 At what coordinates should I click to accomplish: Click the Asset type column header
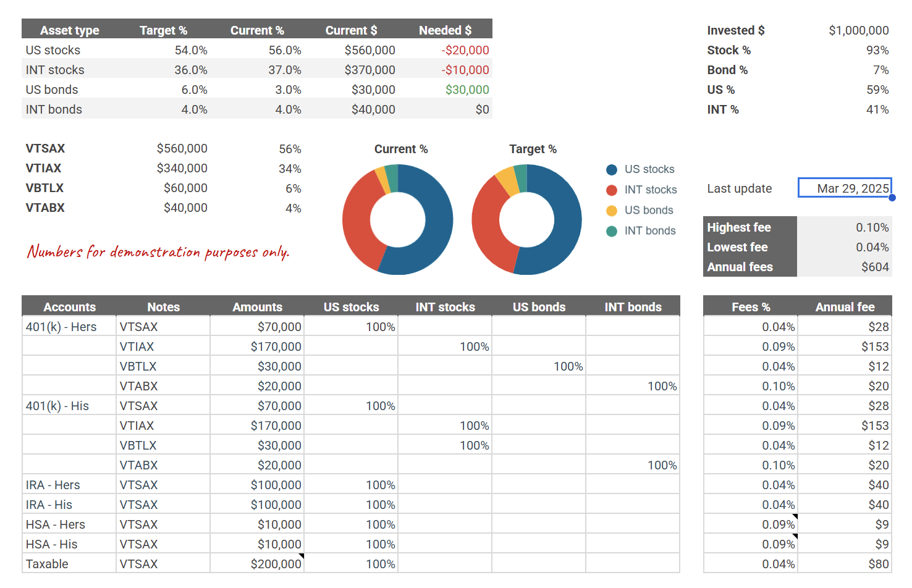[69, 30]
